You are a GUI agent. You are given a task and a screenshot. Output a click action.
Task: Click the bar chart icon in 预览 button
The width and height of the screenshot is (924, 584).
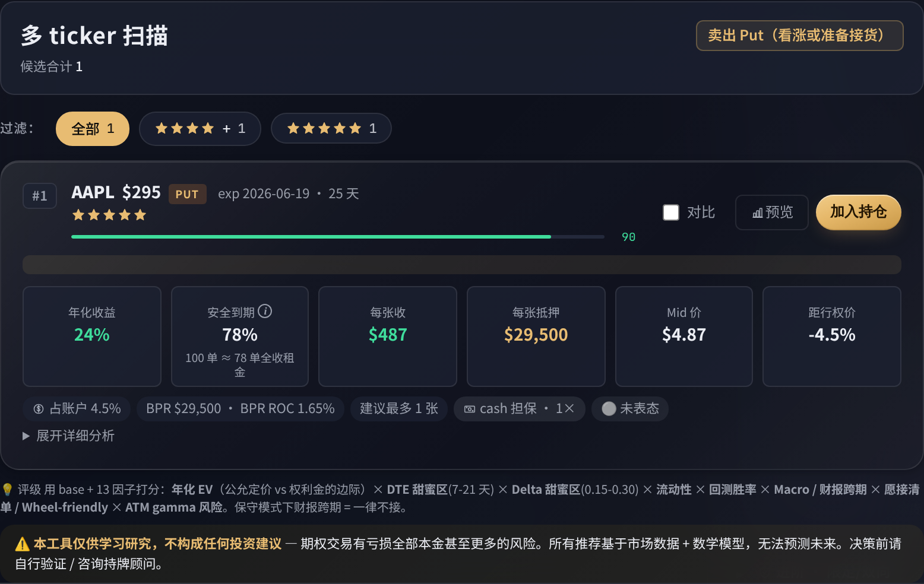click(x=757, y=213)
